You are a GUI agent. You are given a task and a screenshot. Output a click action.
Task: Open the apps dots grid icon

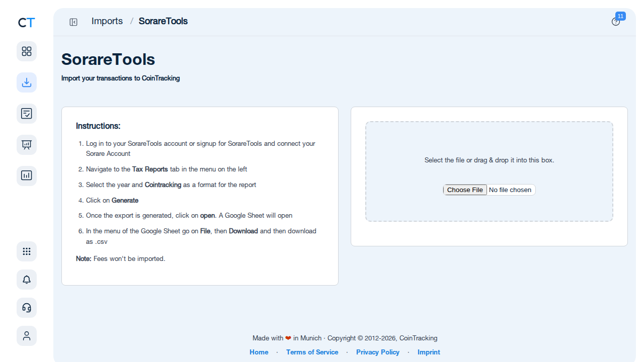[27, 251]
